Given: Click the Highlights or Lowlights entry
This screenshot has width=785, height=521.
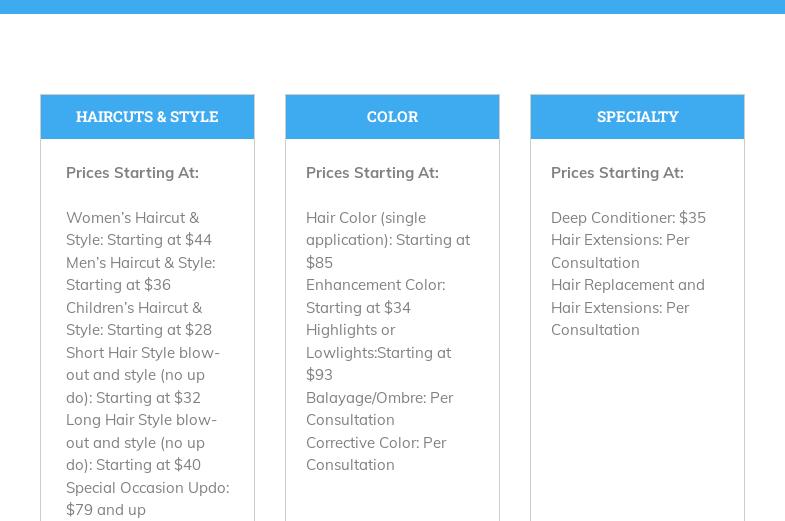Looking at the screenshot, I should pyautogui.click(x=377, y=352).
